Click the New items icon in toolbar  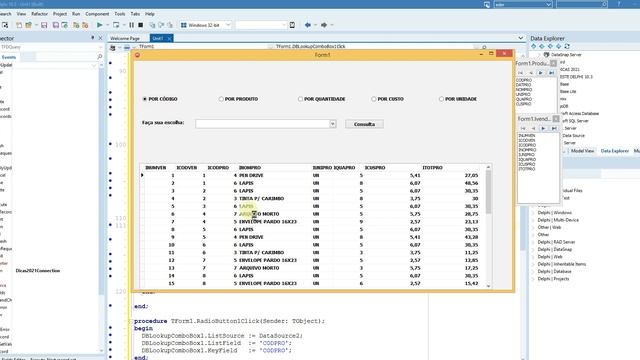coord(19,25)
